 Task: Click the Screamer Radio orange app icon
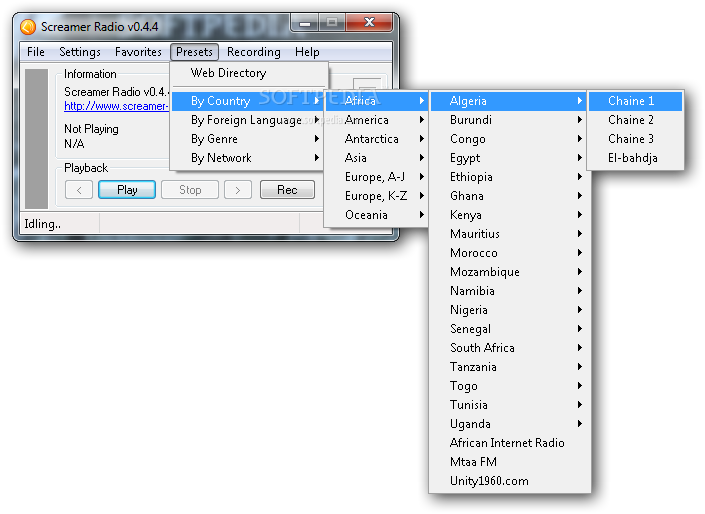[x=28, y=27]
